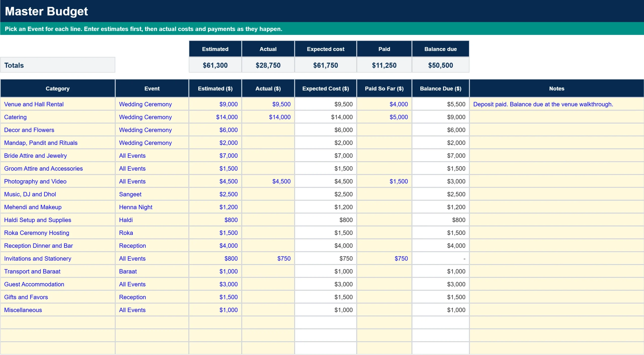
Task: Select the 'Mehendi and Makeup' cell
Action: (58, 207)
